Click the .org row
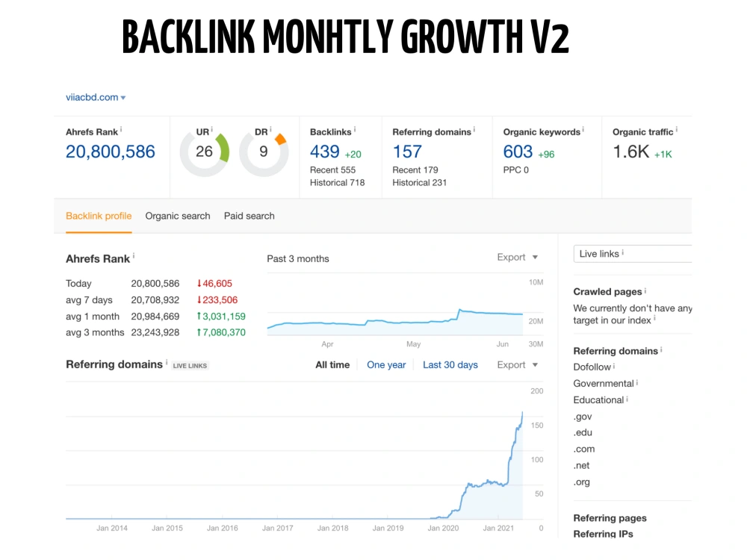The image size is (747, 560). (581, 482)
